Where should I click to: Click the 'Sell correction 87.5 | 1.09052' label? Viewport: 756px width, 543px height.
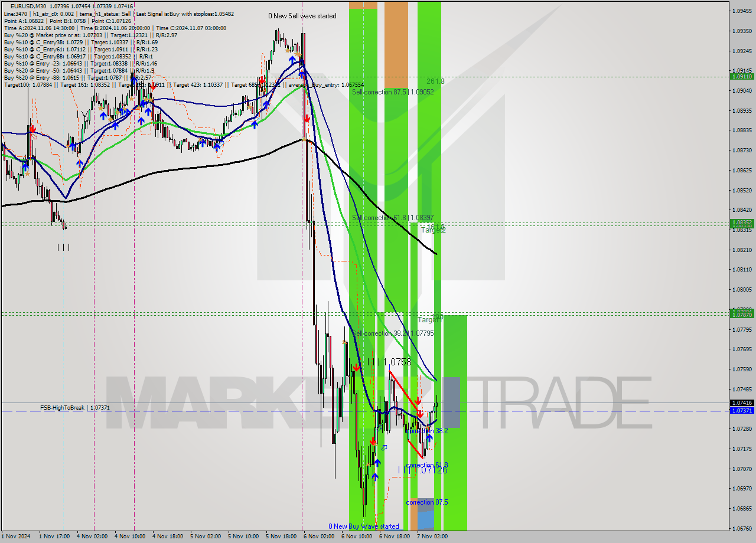pos(393,92)
